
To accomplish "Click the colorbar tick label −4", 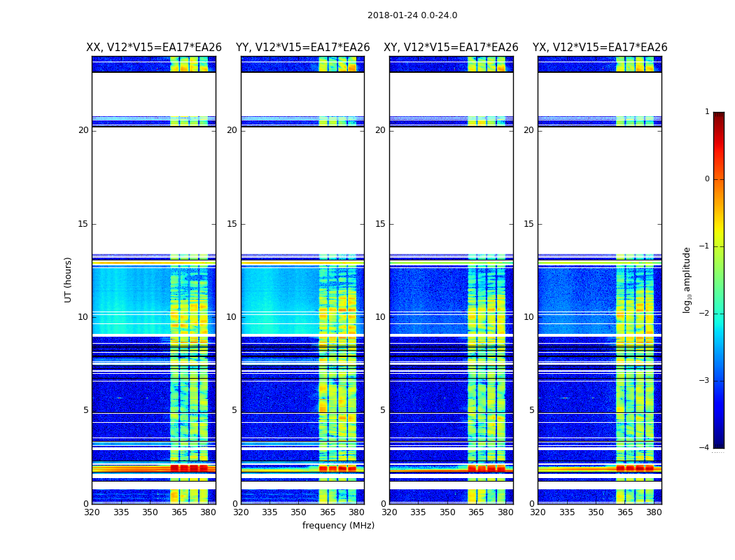I will pyautogui.click(x=705, y=448).
